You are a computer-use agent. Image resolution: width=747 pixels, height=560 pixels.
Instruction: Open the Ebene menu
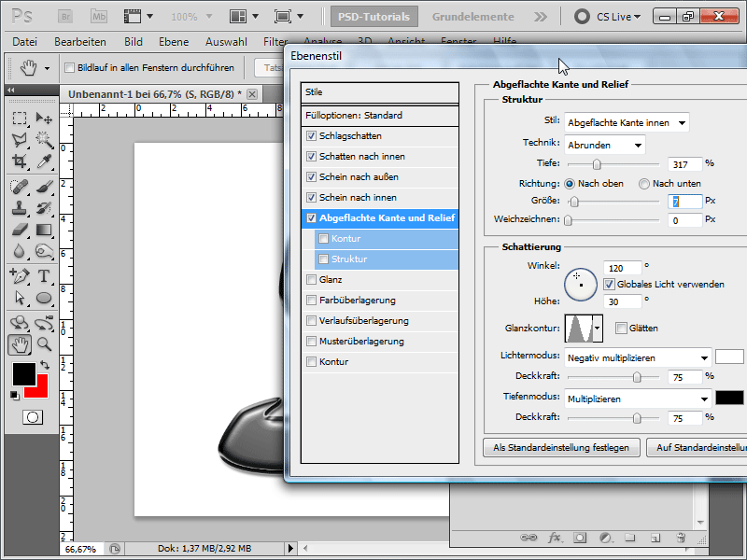(175, 42)
